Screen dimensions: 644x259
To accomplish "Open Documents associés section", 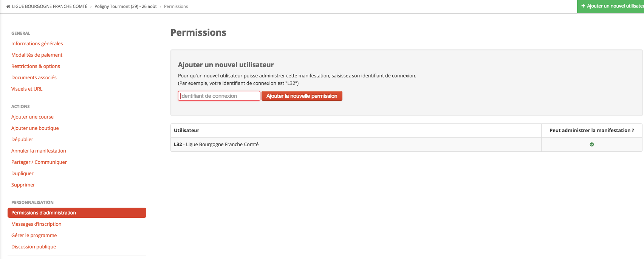I will (34, 77).
